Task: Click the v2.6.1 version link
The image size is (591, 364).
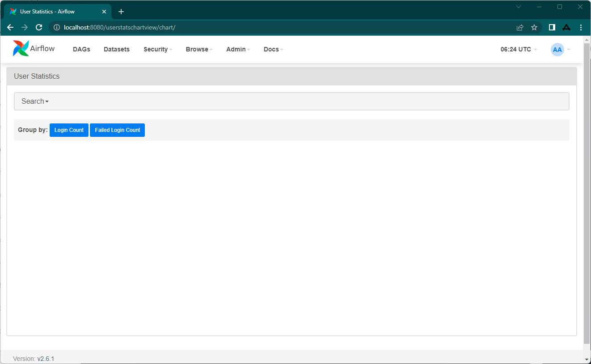Action: point(46,359)
